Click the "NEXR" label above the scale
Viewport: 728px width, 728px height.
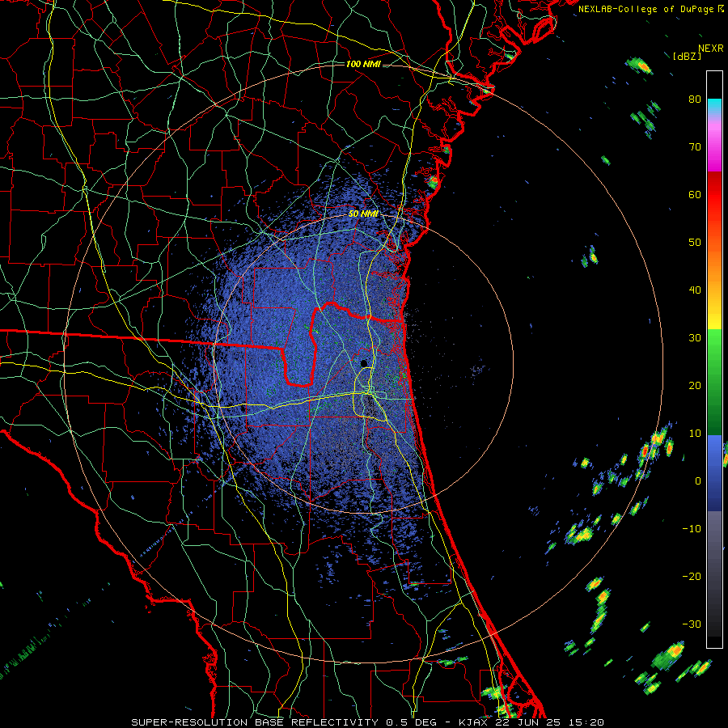click(x=710, y=49)
